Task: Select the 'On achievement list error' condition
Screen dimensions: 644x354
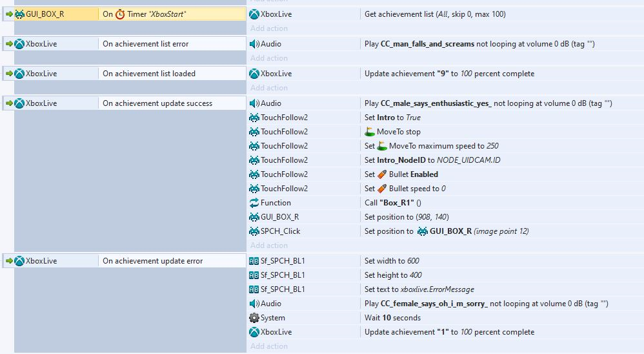Action: pos(172,43)
